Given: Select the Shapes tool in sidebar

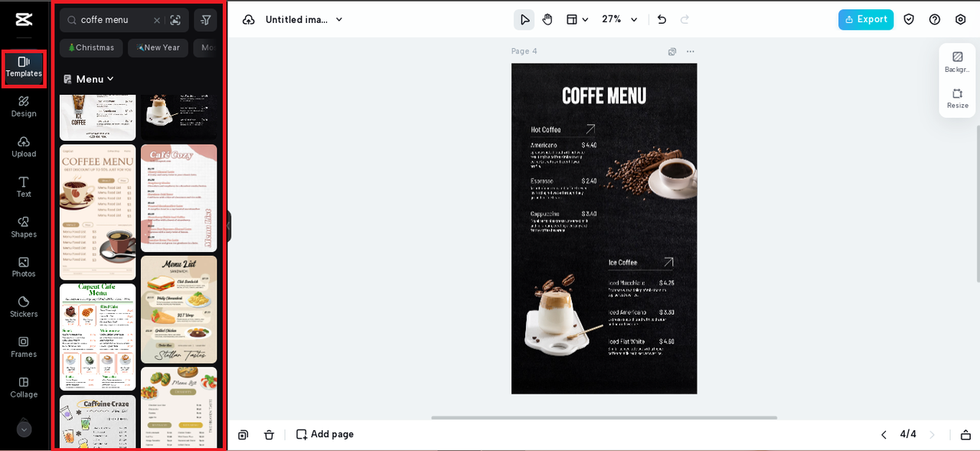Looking at the screenshot, I should pos(24,227).
